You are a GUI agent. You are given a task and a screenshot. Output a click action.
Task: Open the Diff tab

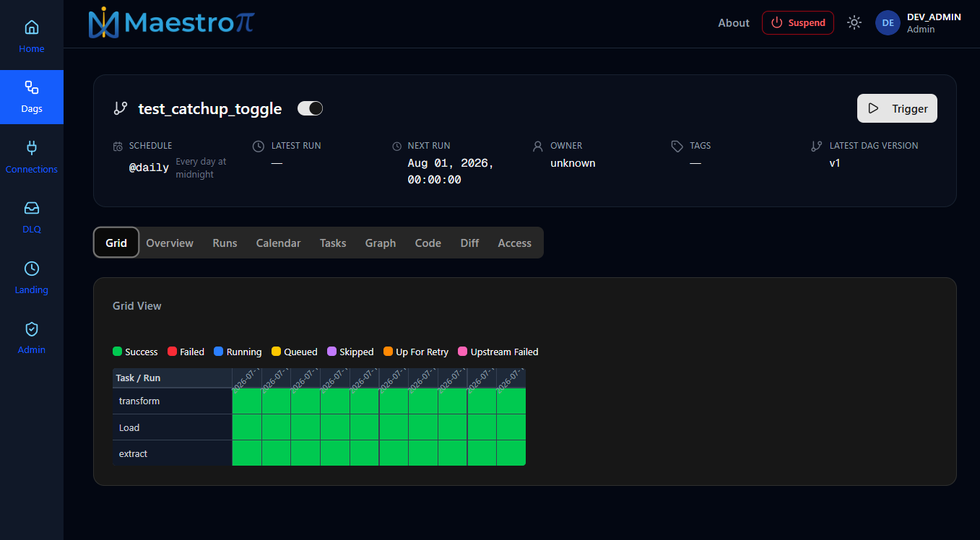point(469,243)
